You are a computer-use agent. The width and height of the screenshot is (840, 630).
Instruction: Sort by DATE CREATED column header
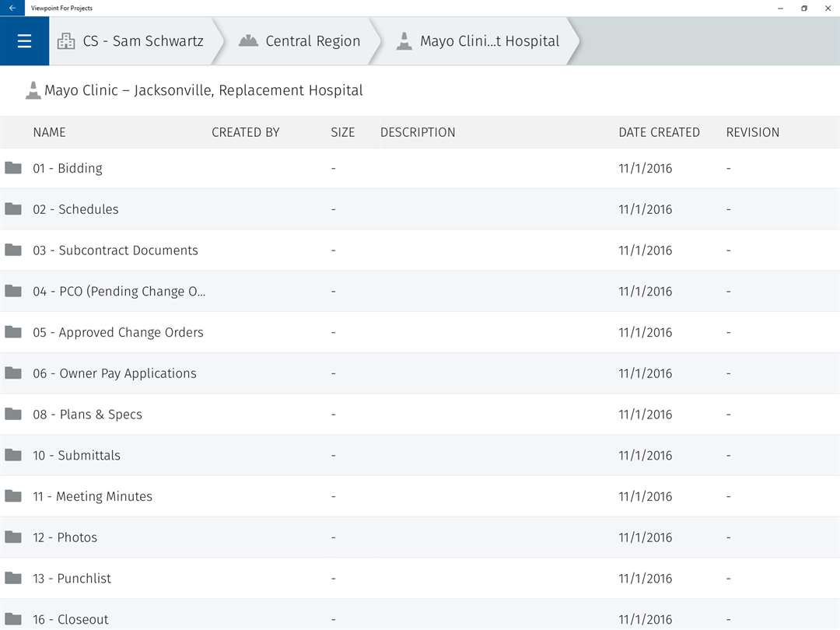659,132
